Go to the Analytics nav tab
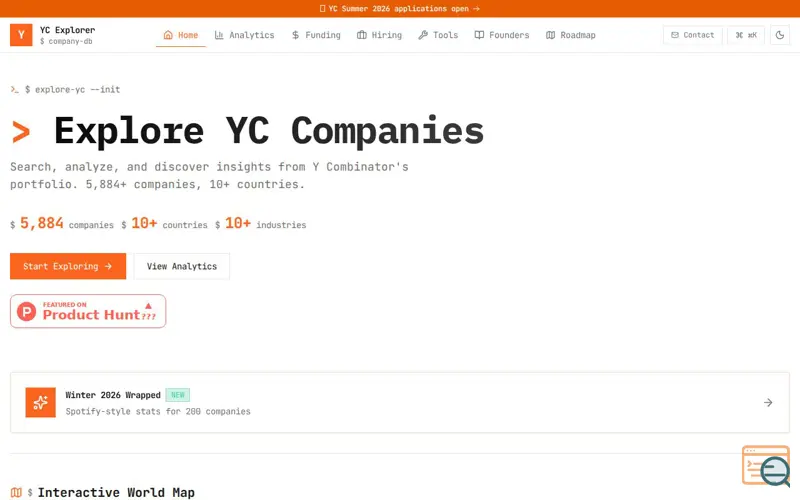 pos(244,35)
